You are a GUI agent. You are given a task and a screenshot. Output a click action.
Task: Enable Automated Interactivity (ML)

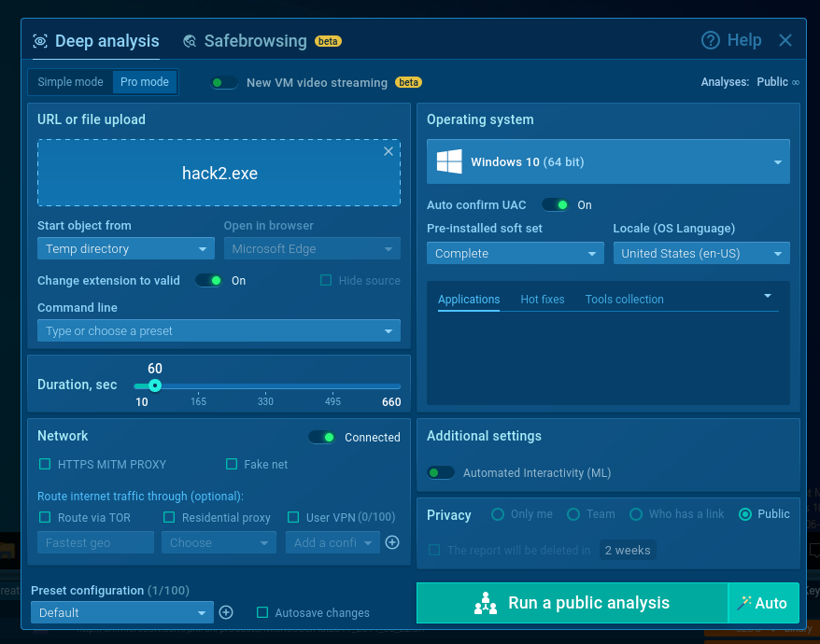pyautogui.click(x=441, y=473)
